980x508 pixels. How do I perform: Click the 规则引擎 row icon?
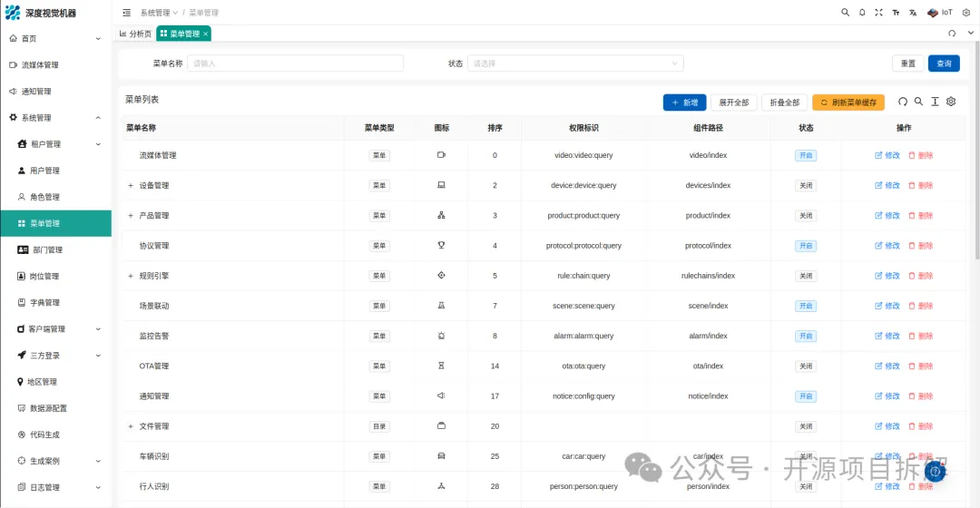pos(441,275)
